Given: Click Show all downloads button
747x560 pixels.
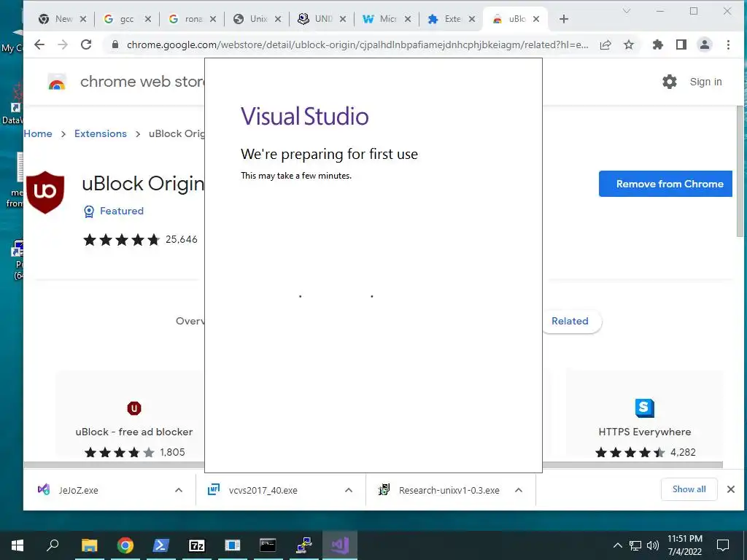Looking at the screenshot, I should pos(689,489).
